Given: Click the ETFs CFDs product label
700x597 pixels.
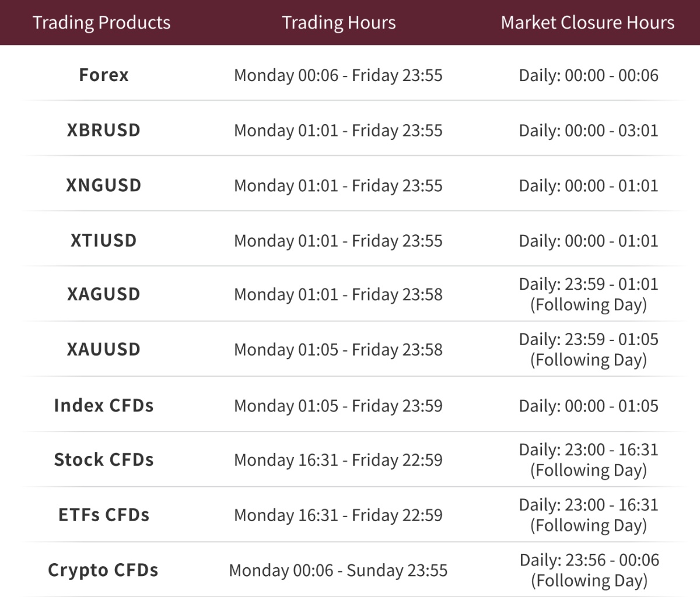Looking at the screenshot, I should [104, 515].
